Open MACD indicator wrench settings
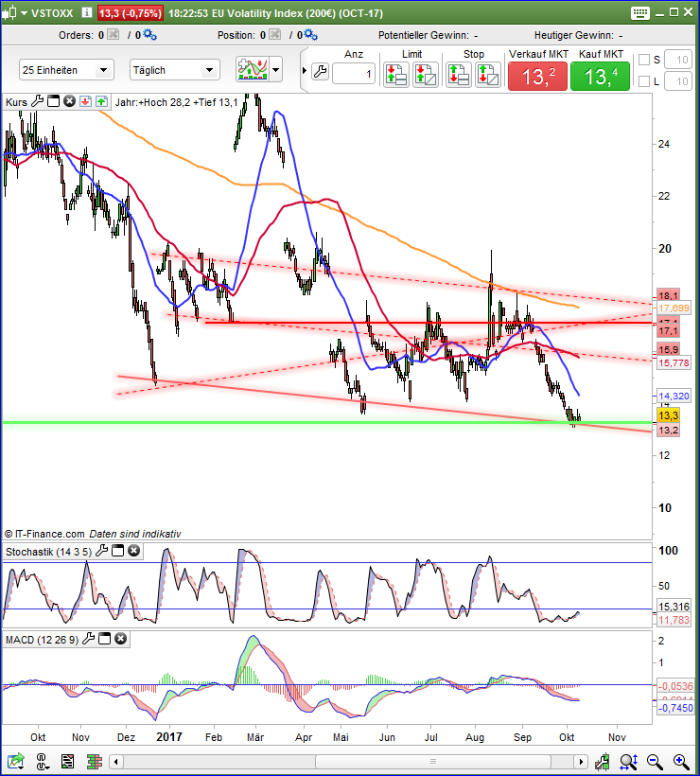The width and height of the screenshot is (700, 776). tap(88, 639)
